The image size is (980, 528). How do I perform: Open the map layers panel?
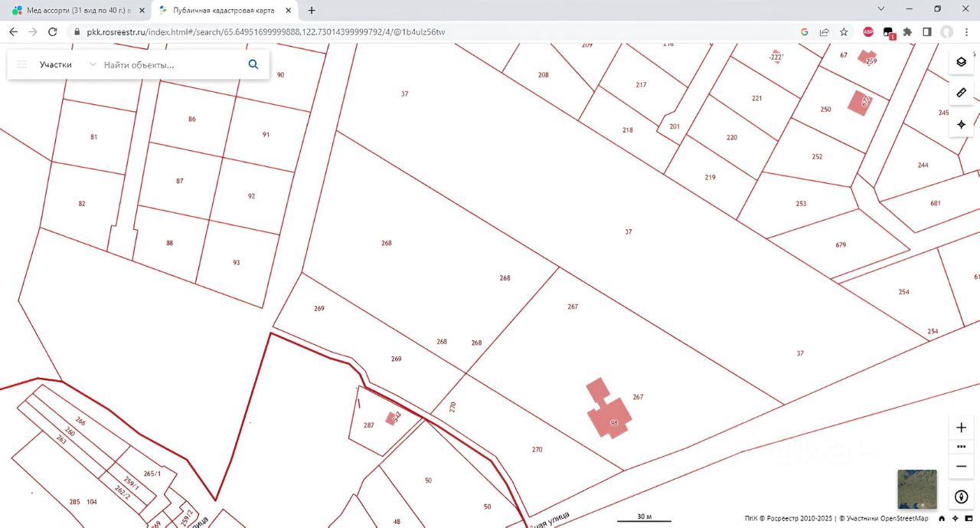961,61
